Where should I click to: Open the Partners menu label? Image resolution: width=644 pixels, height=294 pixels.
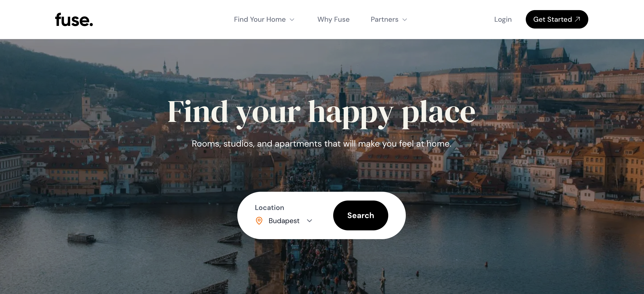(x=384, y=19)
